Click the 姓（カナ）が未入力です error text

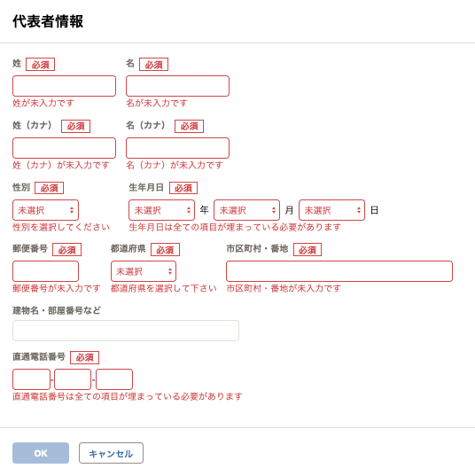(x=60, y=165)
